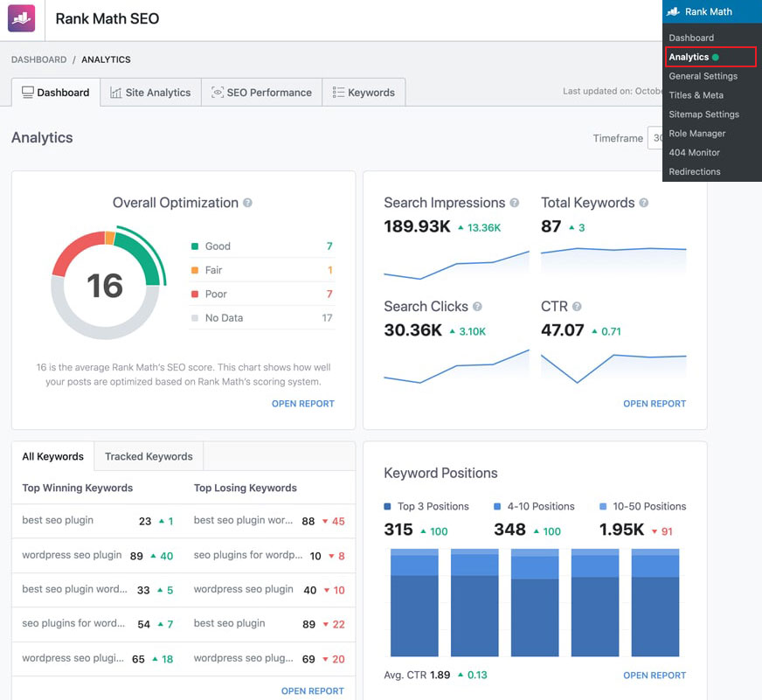Switch to the Keywords tab
762x700 pixels.
364,93
